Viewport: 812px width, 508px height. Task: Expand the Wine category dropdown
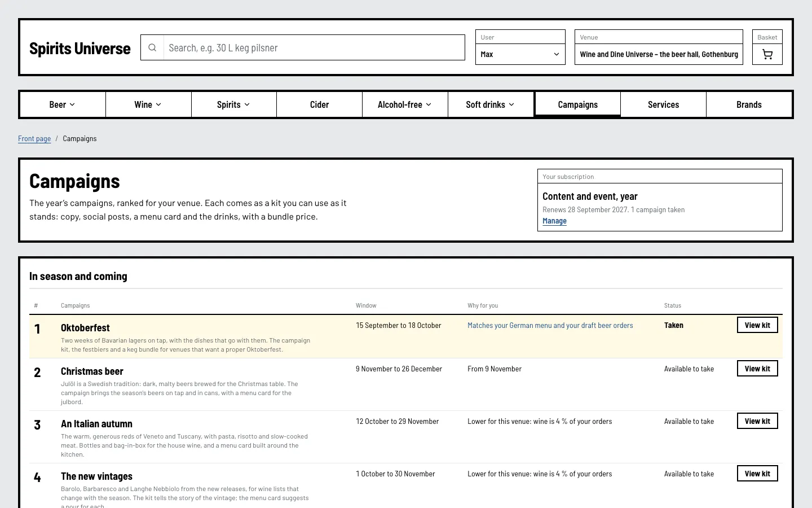pyautogui.click(x=148, y=104)
